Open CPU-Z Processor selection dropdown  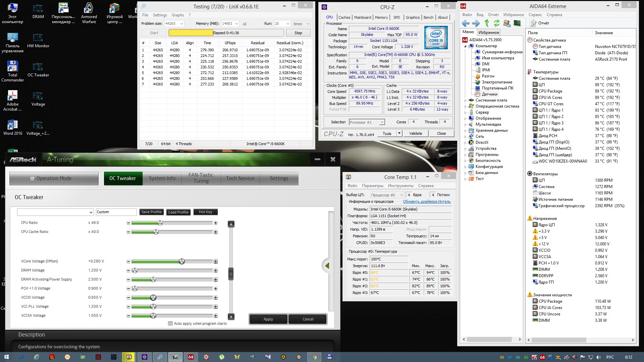tap(382, 122)
